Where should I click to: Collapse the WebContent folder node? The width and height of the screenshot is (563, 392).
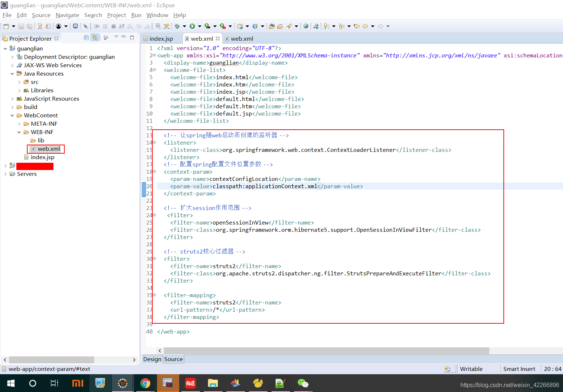pos(12,116)
